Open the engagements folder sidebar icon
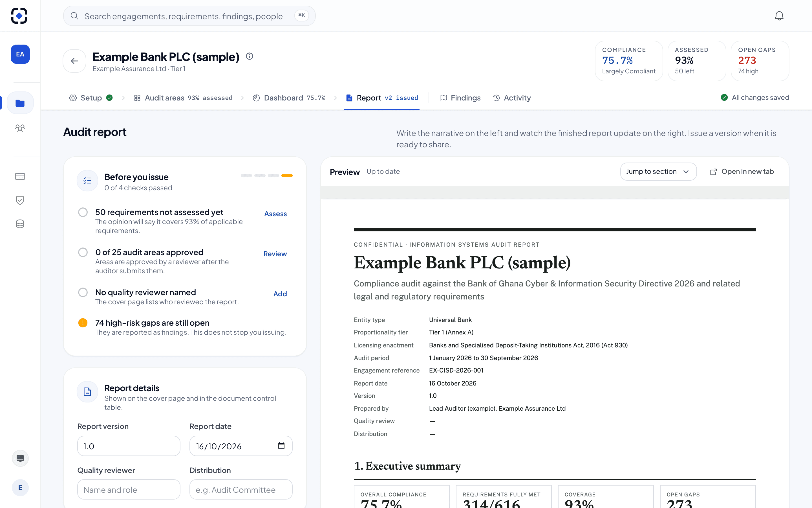The height and width of the screenshot is (508, 812). coord(20,103)
